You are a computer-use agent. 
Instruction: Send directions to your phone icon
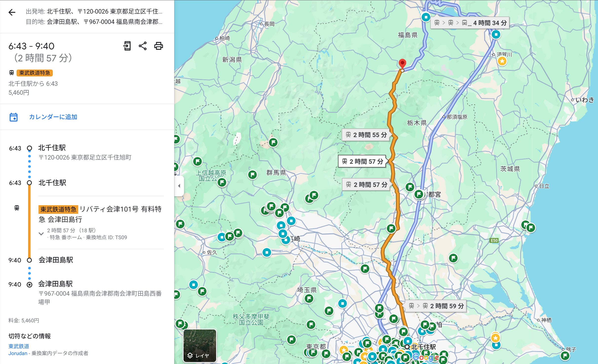point(127,46)
